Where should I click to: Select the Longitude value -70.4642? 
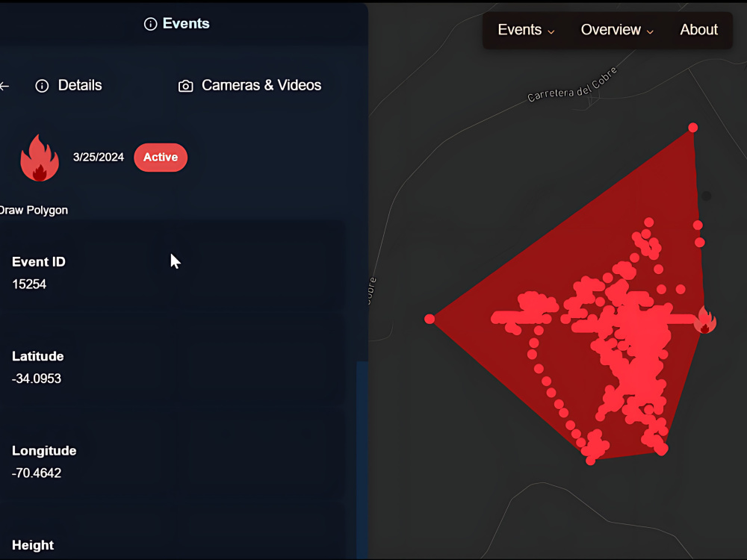pyautogui.click(x=37, y=473)
